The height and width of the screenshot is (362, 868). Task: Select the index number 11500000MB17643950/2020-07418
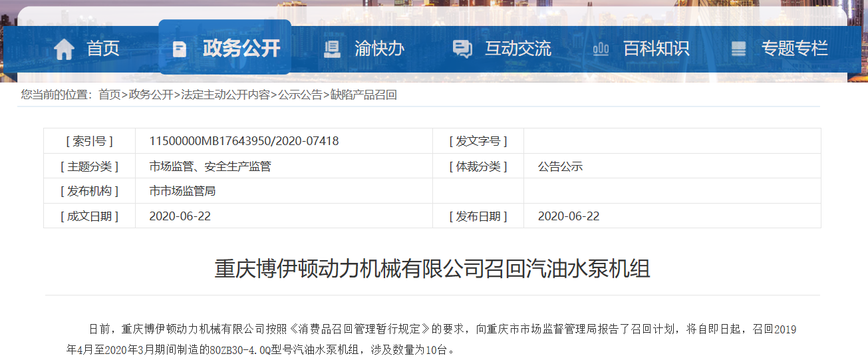point(244,141)
